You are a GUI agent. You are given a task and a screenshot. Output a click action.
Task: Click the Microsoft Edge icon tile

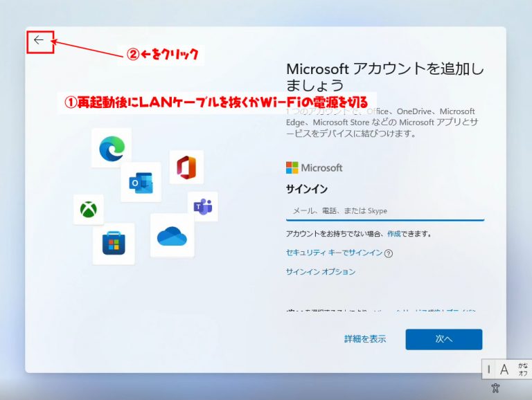coord(112,148)
